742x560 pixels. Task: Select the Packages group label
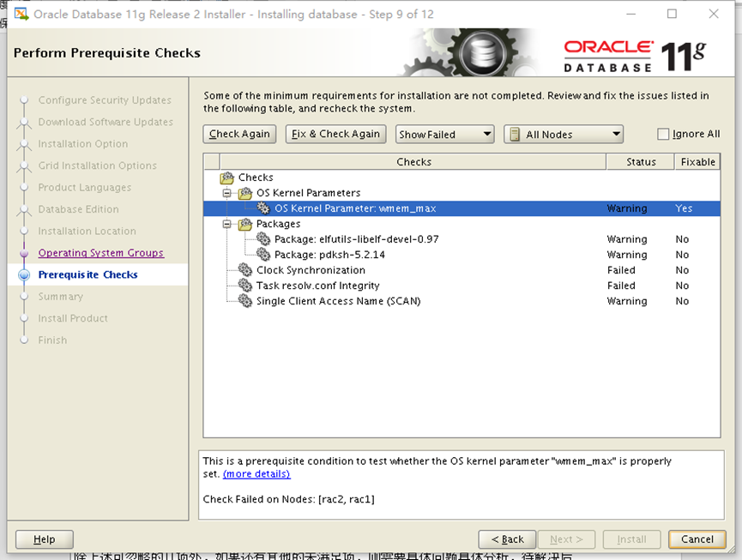click(x=278, y=224)
